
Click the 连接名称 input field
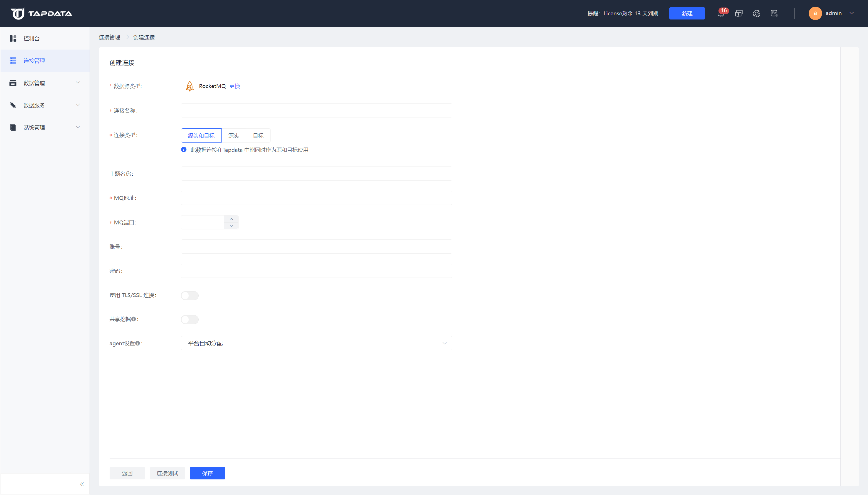(x=316, y=111)
